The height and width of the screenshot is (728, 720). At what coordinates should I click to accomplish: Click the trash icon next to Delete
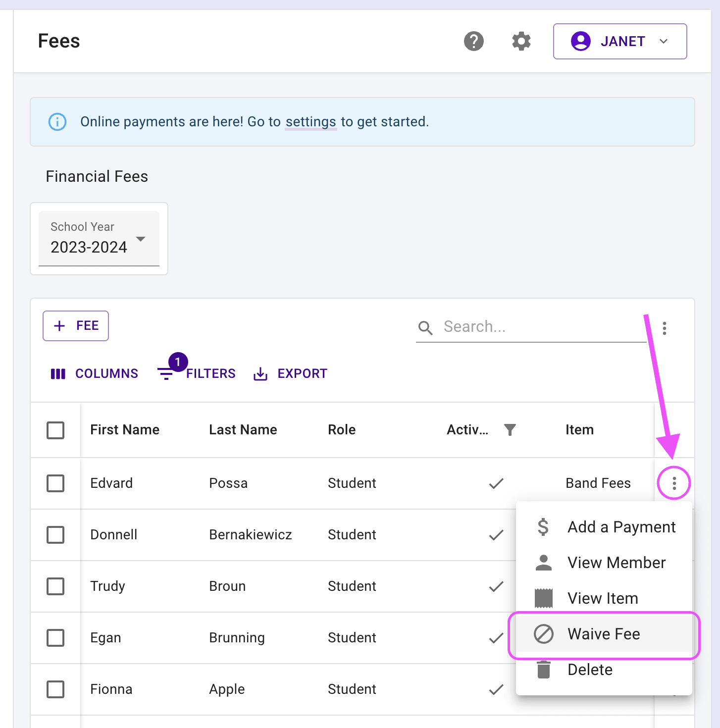coord(544,670)
